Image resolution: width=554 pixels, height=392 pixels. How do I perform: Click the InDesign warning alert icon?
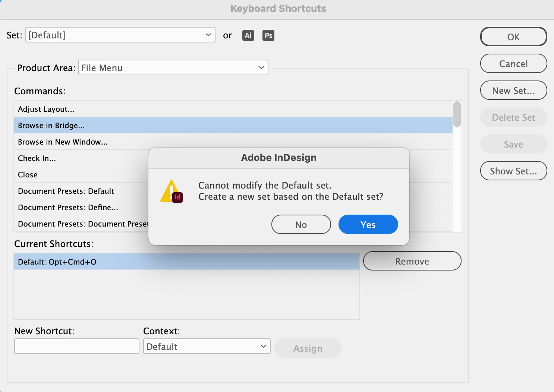click(171, 191)
